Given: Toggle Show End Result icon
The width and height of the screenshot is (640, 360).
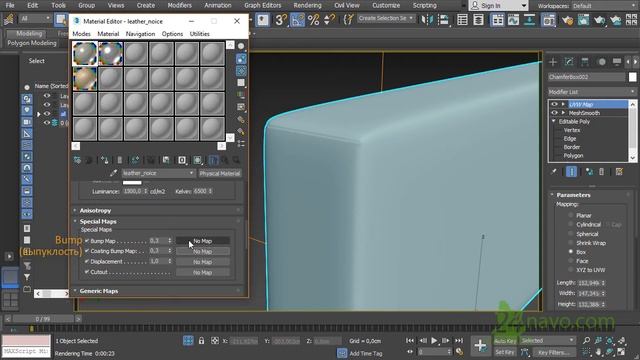Looking at the screenshot, I should pos(571,172).
